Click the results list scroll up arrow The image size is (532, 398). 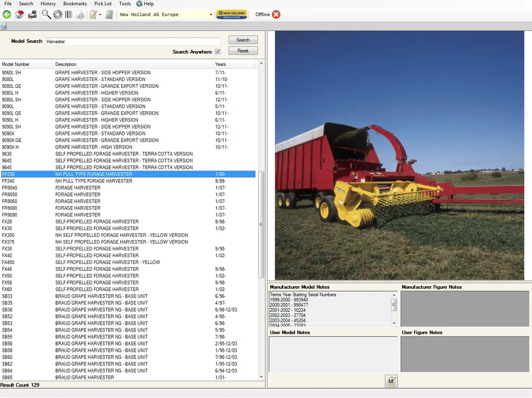click(261, 63)
